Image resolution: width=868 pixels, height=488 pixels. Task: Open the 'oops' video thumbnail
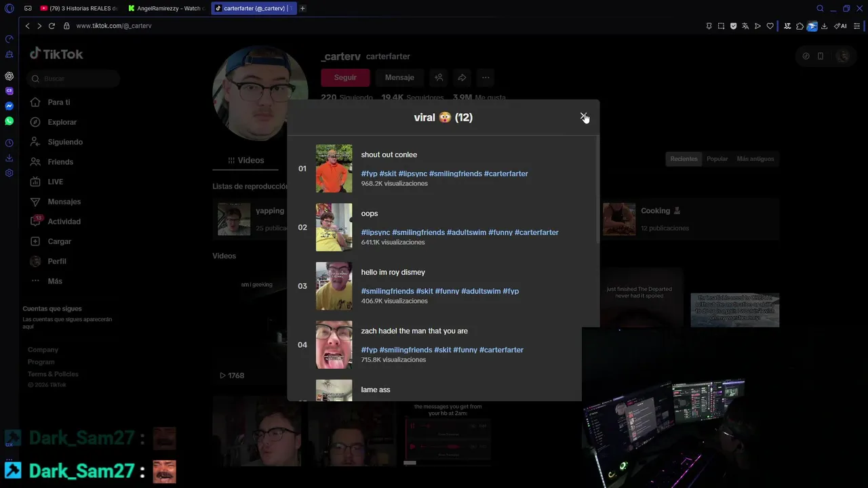click(334, 227)
